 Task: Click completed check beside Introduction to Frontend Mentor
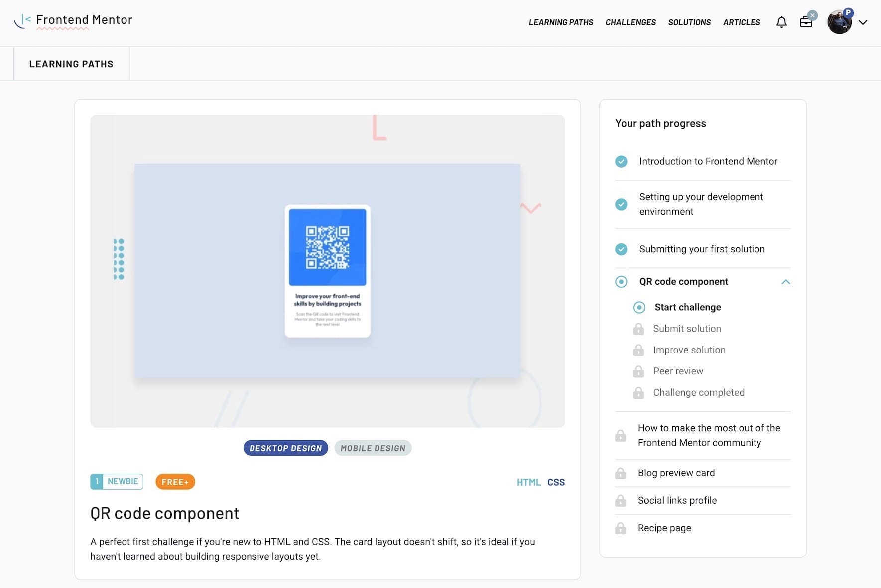tap(621, 161)
